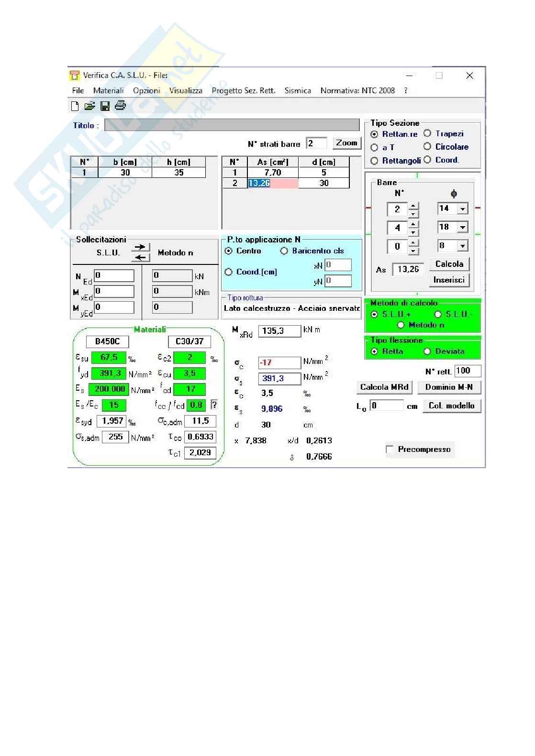Image resolution: width=535 pixels, height=756 pixels.
Task: Select Deviata flexion type
Action: tap(427, 351)
